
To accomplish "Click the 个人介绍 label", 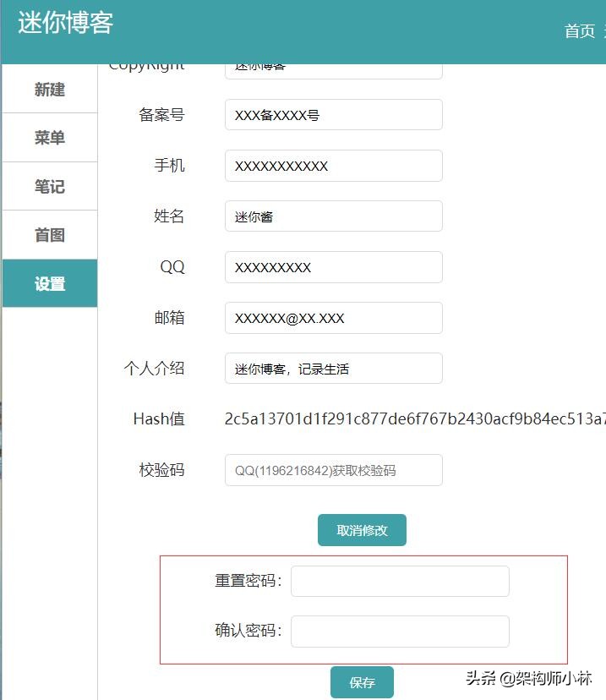I will click(154, 369).
